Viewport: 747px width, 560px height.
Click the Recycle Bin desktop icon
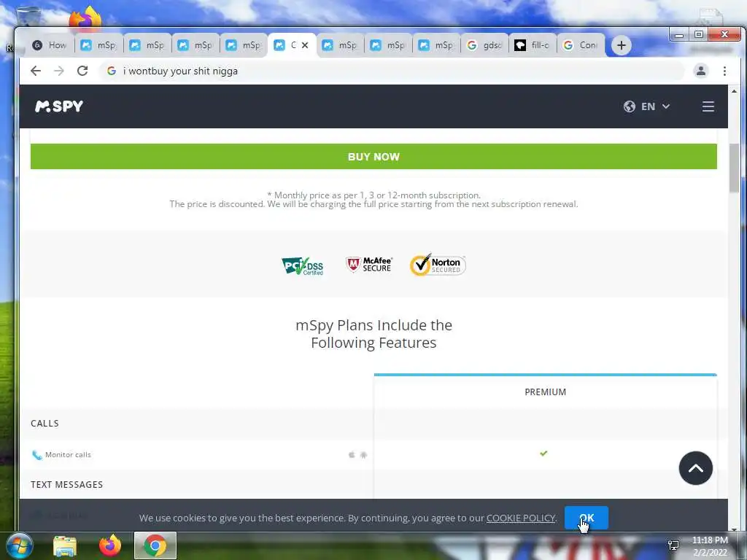click(28, 17)
